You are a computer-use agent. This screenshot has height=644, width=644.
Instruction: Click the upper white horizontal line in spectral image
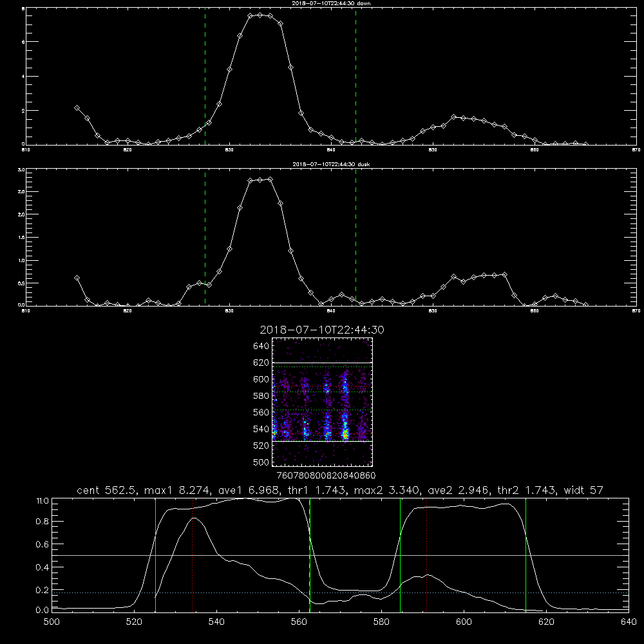[323, 363]
